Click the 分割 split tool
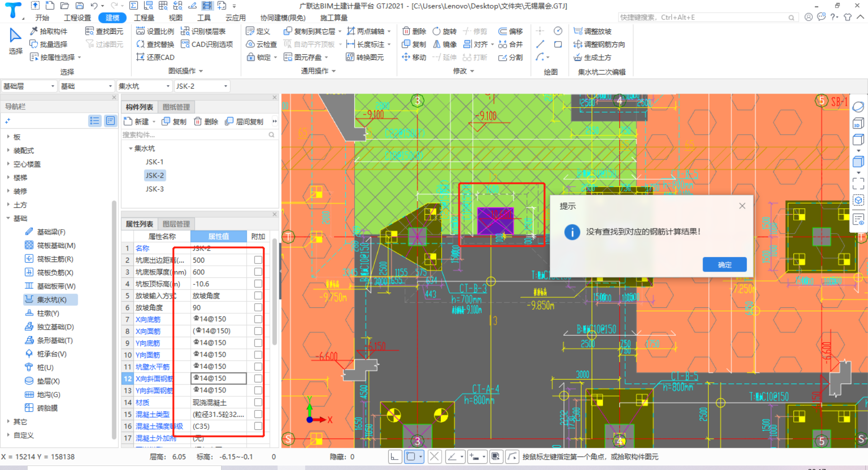The height and width of the screenshot is (470, 868). point(510,57)
